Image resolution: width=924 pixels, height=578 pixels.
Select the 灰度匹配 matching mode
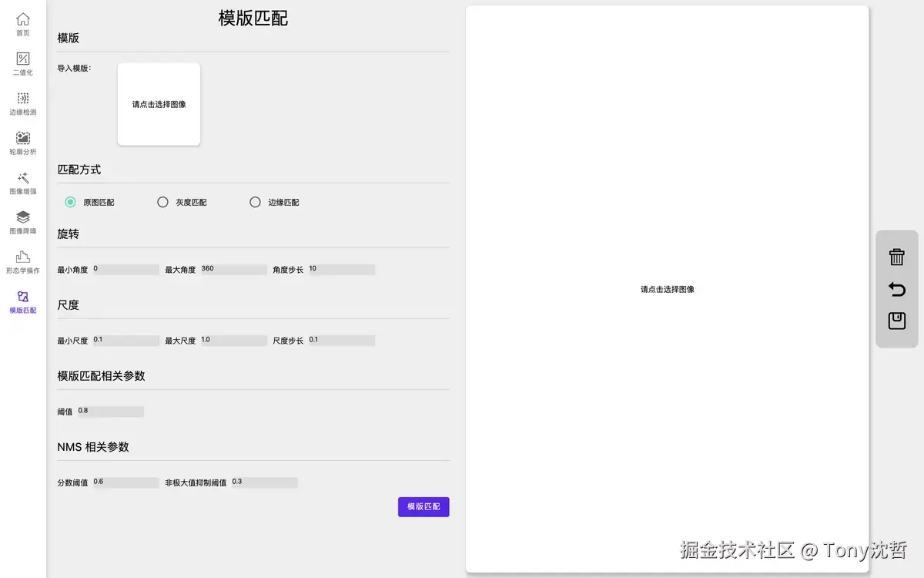[x=162, y=201]
